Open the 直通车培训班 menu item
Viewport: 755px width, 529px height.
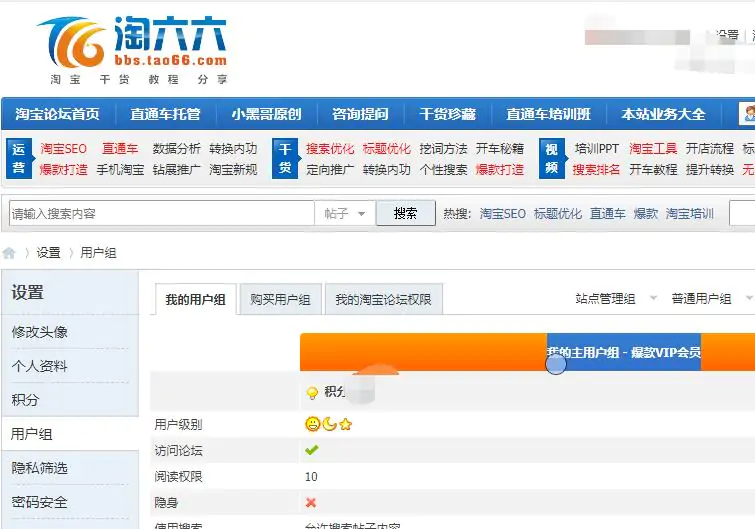(x=548, y=114)
